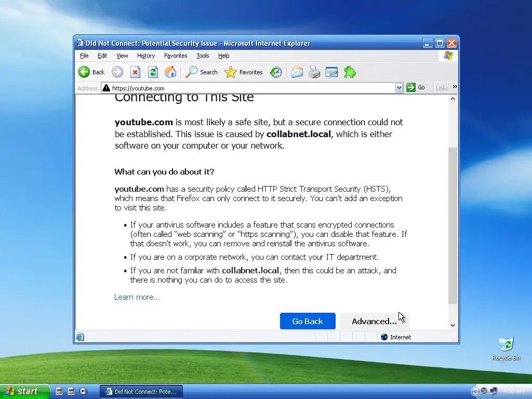Viewport: 532px width, 399px height.
Task: Expand hidden system tray icons arrow
Action: point(475,392)
